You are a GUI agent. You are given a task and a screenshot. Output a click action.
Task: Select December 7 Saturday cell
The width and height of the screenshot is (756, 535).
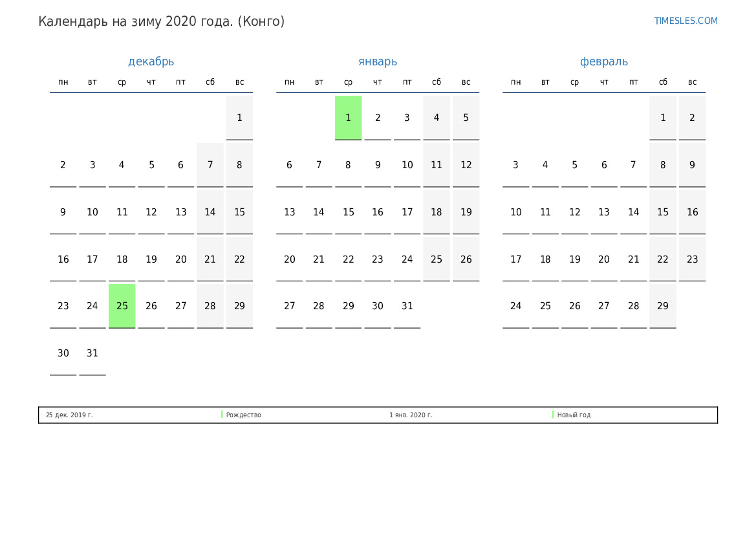[210, 165]
